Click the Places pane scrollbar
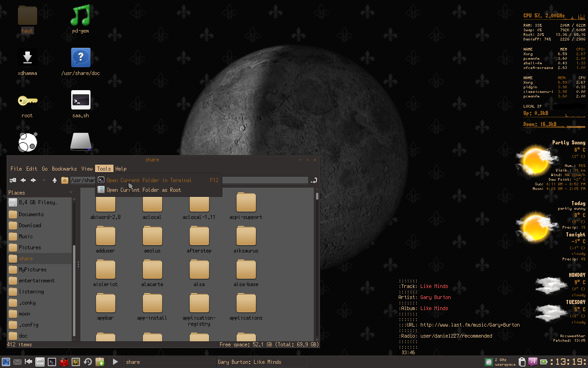This screenshot has height=368, width=588. 74,290
